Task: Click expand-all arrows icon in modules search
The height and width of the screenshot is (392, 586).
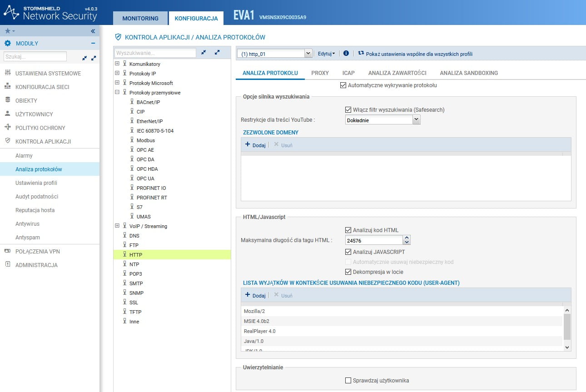Action: [94, 58]
